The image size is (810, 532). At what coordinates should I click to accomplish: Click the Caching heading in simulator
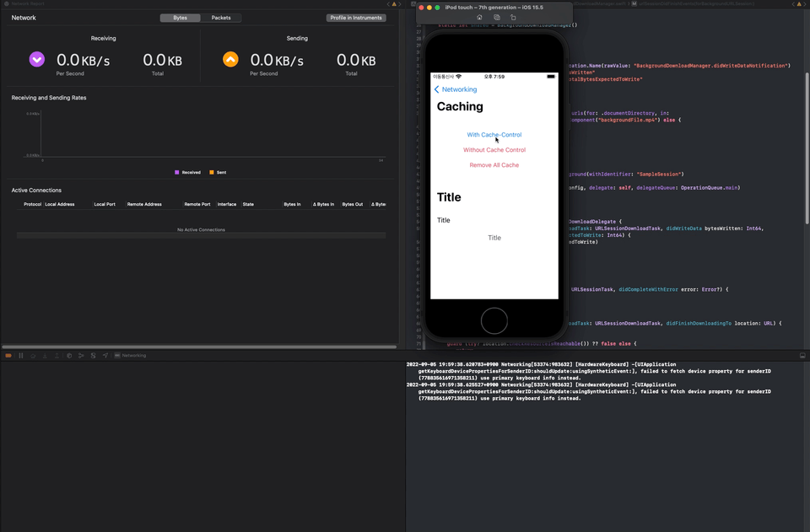pyautogui.click(x=460, y=106)
